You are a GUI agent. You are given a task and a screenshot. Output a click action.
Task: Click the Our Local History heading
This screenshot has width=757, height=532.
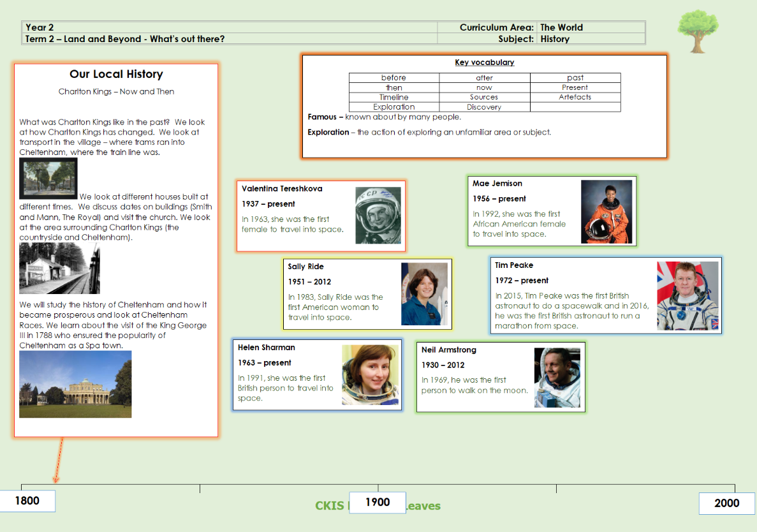coord(116,75)
